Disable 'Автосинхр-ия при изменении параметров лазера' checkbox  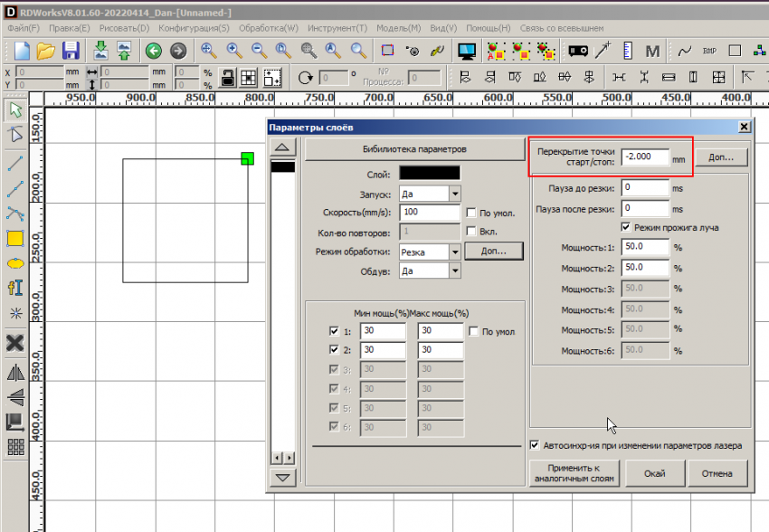pyautogui.click(x=535, y=445)
